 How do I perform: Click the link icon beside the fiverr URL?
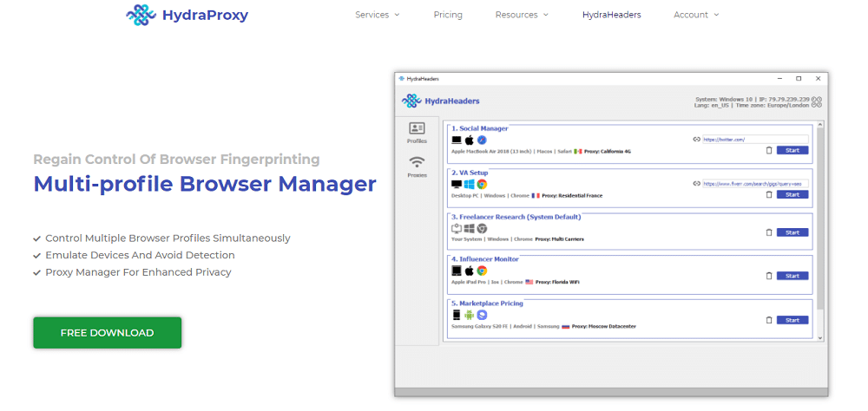pyautogui.click(x=697, y=184)
